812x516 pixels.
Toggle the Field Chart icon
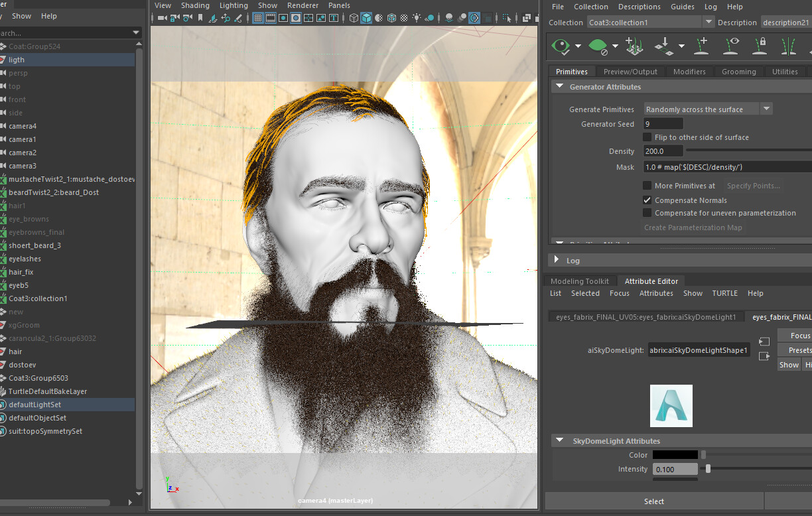(308, 18)
